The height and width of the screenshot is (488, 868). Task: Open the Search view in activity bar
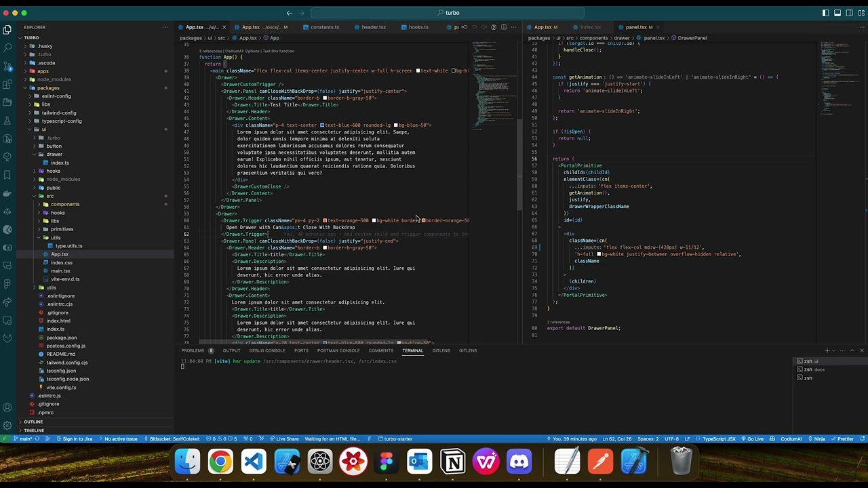pyautogui.click(x=7, y=47)
